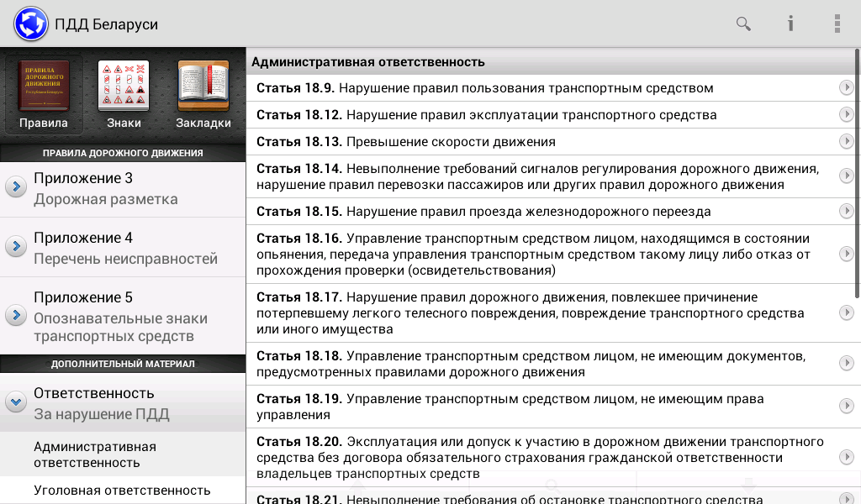
Task: Expand Приложение 5 Опознавательные знаки chevron
Action: [16, 315]
